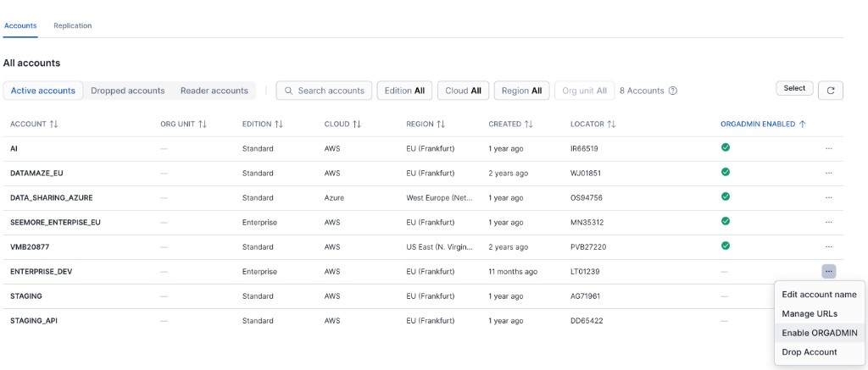Image resolution: width=868 pixels, height=370 pixels.
Task: Open the row menu for VMB20877
Action: tap(828, 246)
